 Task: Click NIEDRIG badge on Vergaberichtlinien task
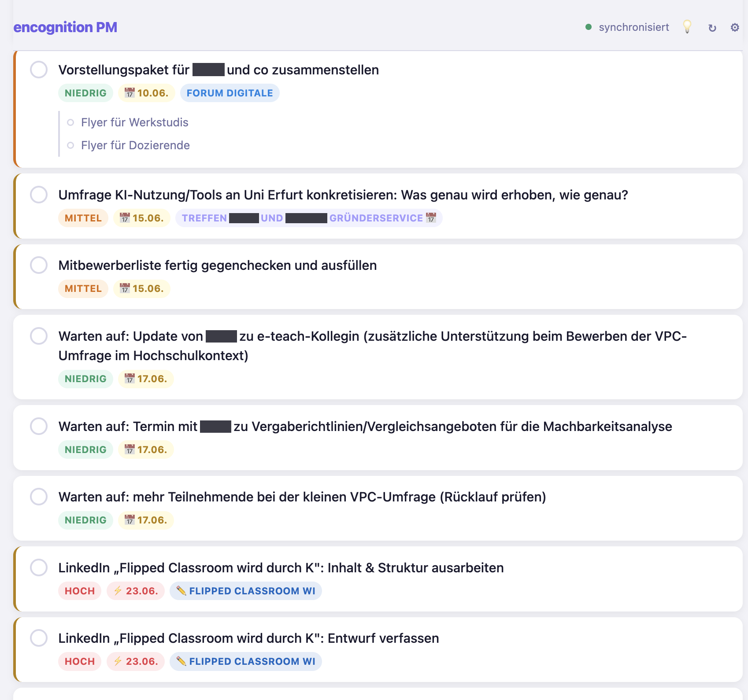click(85, 449)
